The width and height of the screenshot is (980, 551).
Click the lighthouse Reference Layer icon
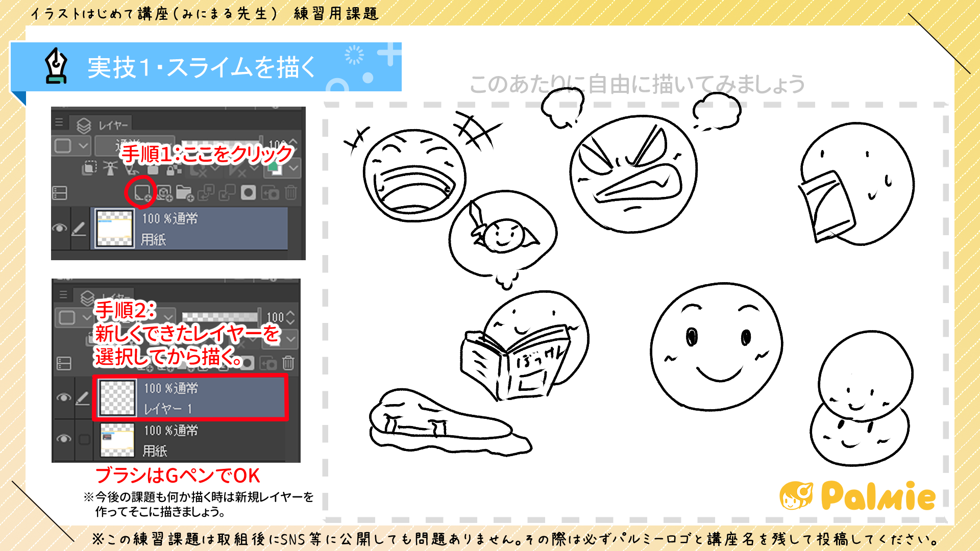(110, 168)
